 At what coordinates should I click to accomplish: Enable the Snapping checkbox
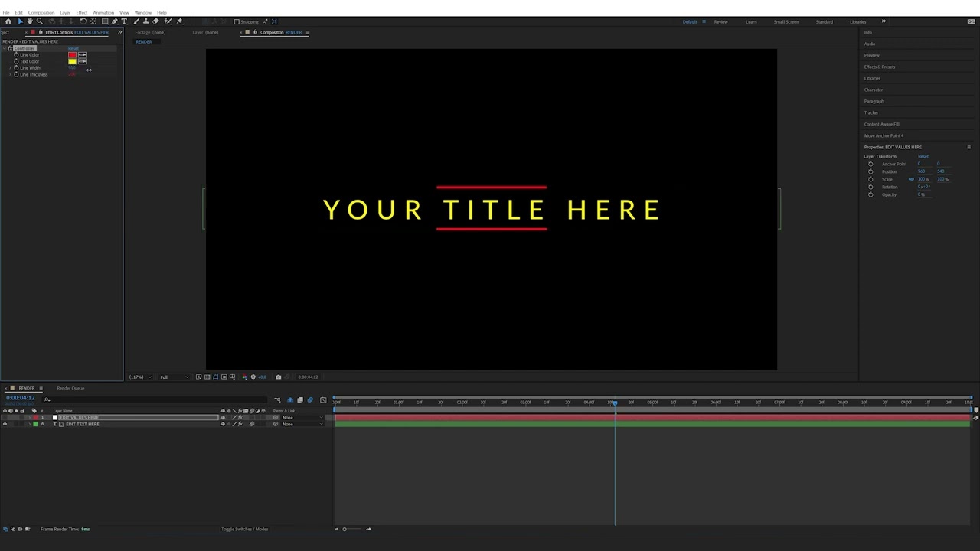coord(237,21)
